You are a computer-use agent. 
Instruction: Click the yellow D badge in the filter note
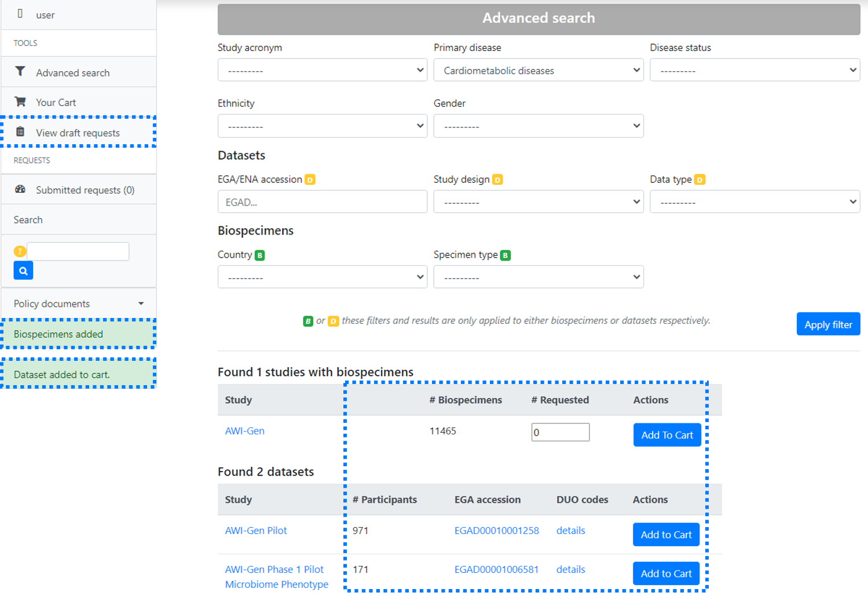point(334,321)
